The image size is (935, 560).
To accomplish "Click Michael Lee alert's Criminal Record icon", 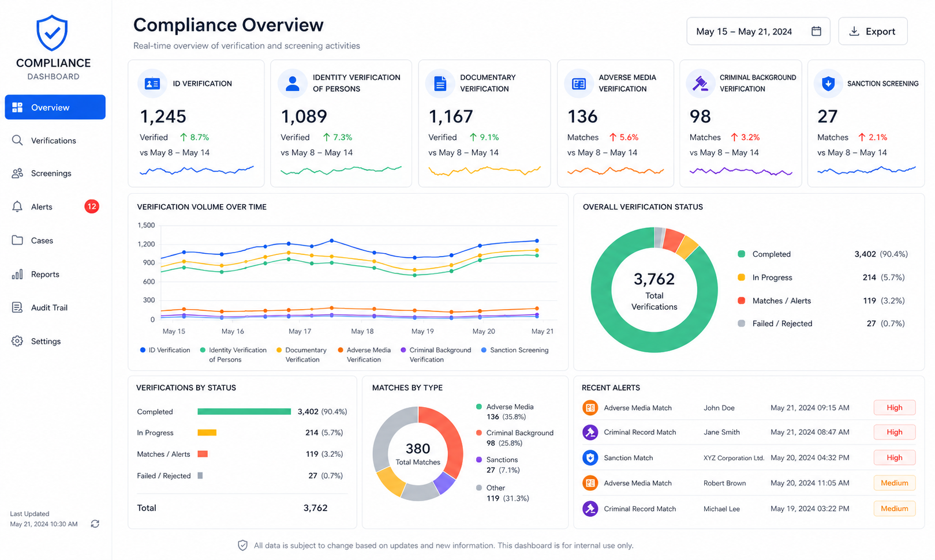I will [x=590, y=509].
